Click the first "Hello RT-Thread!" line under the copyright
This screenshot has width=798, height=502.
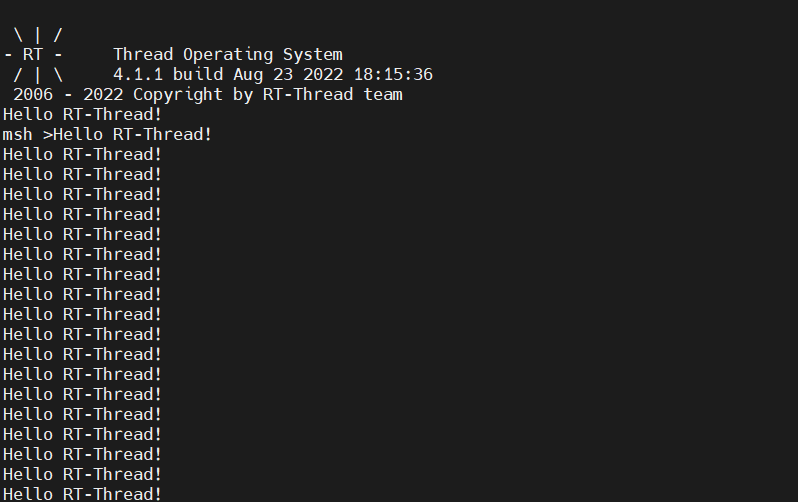pyautogui.click(x=82, y=115)
